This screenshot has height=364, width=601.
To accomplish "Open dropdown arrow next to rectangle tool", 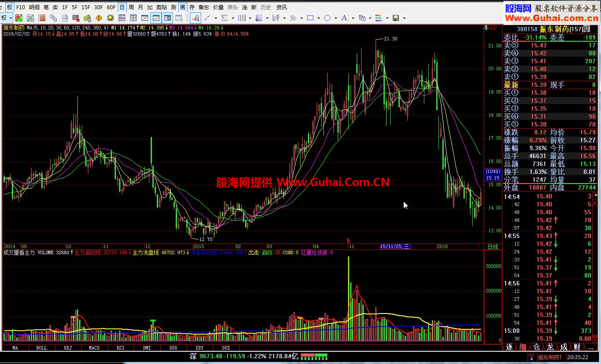I will point(319,18).
